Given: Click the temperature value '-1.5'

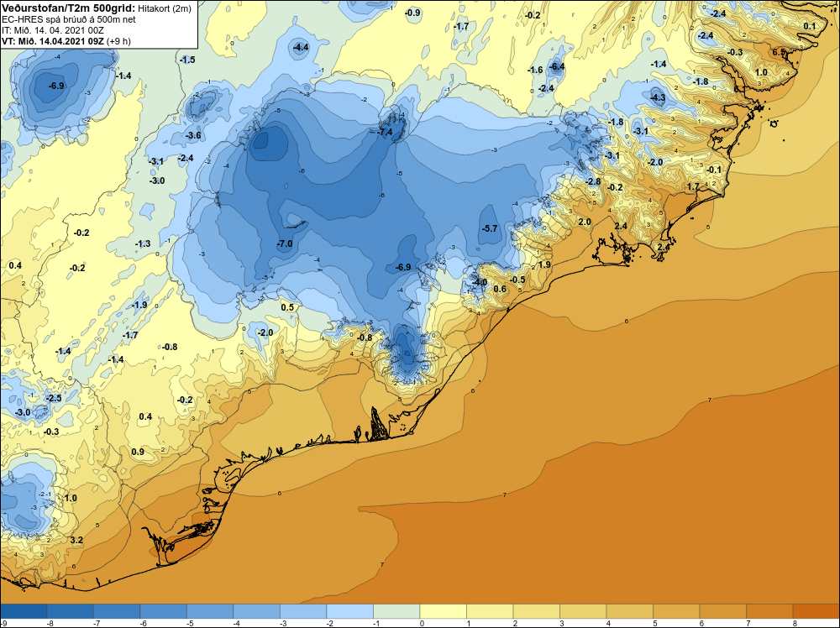Looking at the screenshot, I should pyautogui.click(x=187, y=60).
